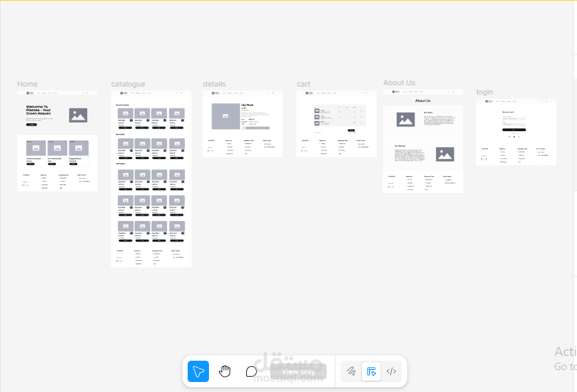Click 'Lily Plant' title in details frame
The image size is (577, 392).
(x=248, y=105)
